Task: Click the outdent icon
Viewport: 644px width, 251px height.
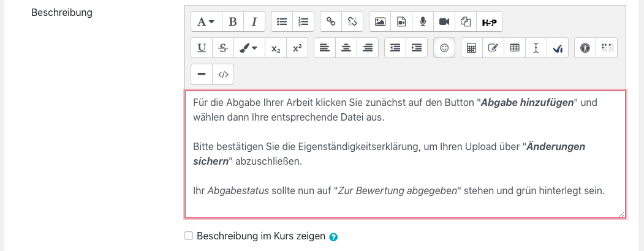Action: point(395,48)
